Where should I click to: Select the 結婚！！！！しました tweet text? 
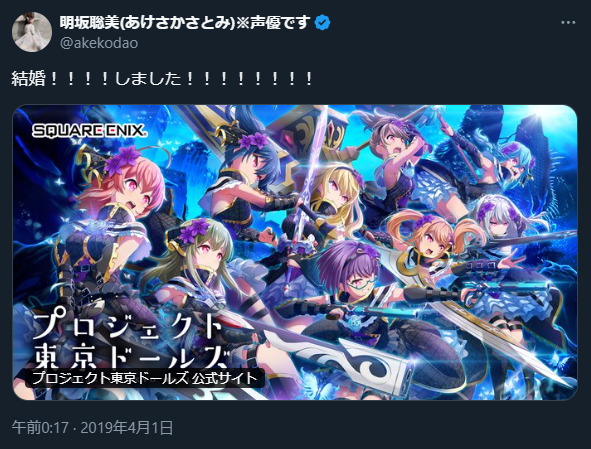(162, 79)
